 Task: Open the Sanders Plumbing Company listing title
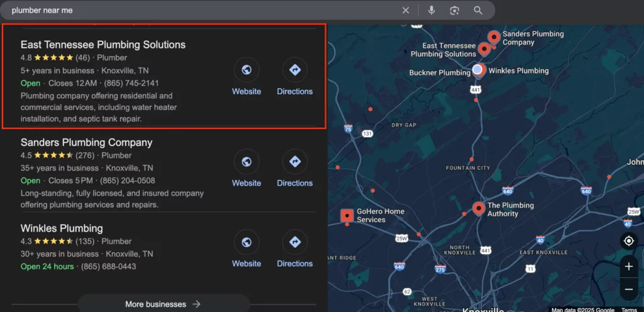(x=86, y=142)
